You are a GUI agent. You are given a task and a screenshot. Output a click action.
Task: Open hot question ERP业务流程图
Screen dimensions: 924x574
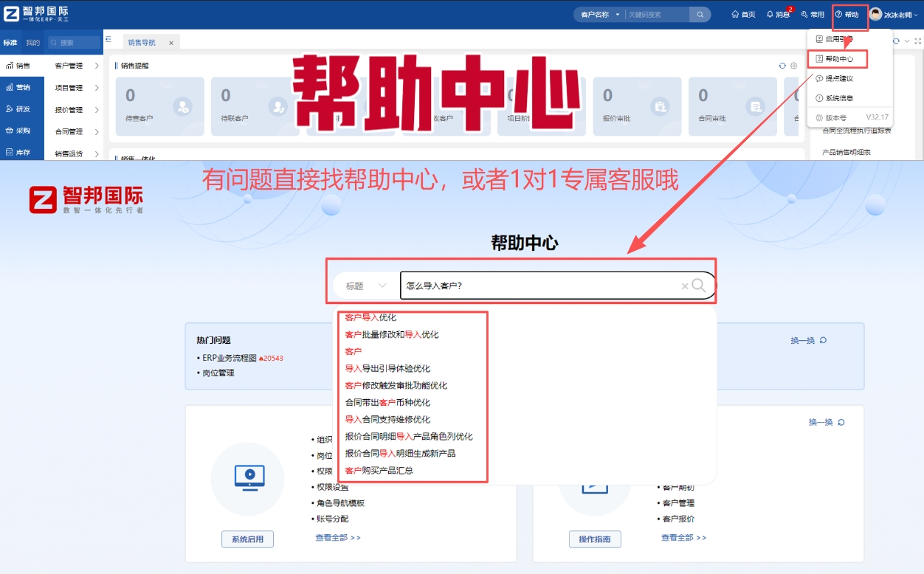(x=230, y=358)
